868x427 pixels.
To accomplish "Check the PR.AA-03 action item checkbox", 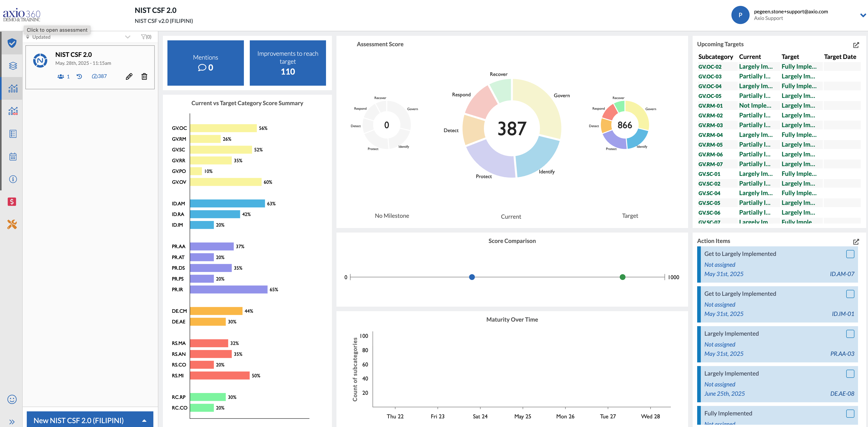I will [850, 334].
